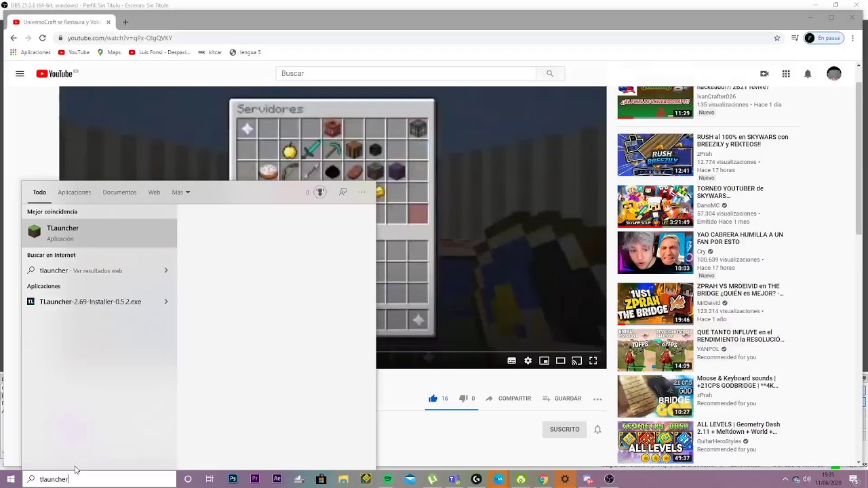The image size is (868, 488).
Task: Click the Windows search text box
Action: point(99,479)
